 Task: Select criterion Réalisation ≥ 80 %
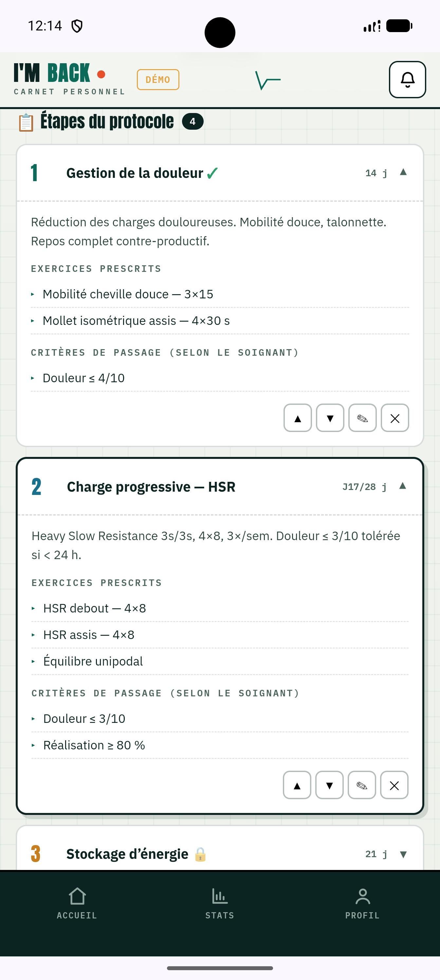pyautogui.click(x=220, y=745)
